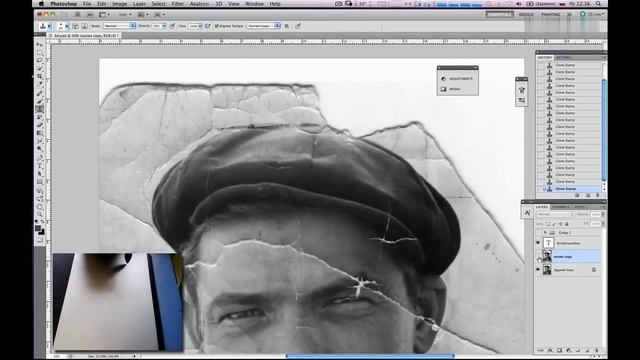
Task: Open layer blend mode dropdown
Action: [555, 214]
